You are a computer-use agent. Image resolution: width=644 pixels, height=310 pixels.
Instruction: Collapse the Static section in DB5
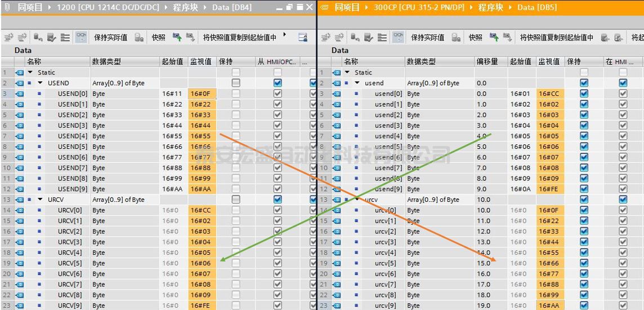coord(347,72)
